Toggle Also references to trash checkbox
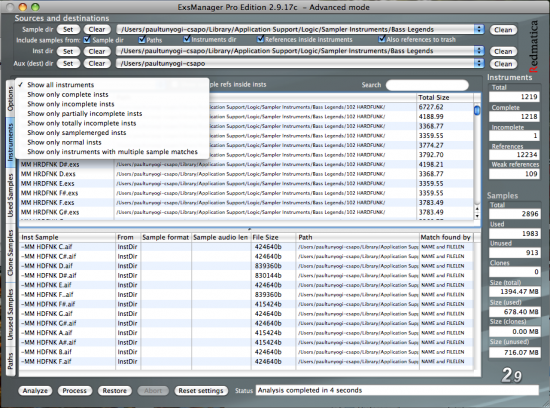550x408 pixels. pos(382,39)
